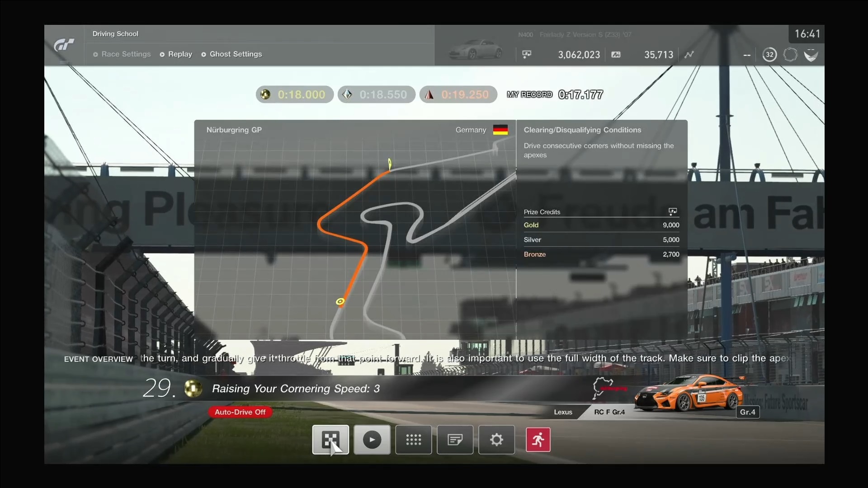
Task: Select the Bronze prize row 2,700
Action: 601,254
